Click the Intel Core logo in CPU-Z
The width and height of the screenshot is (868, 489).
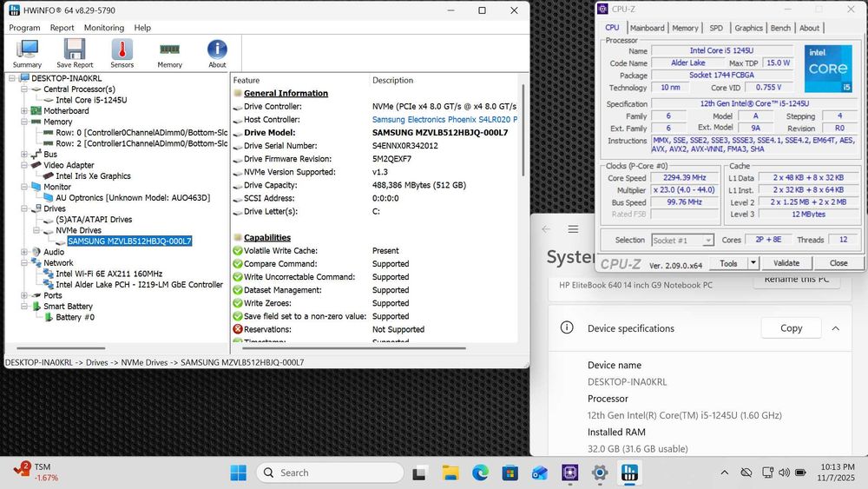click(827, 69)
